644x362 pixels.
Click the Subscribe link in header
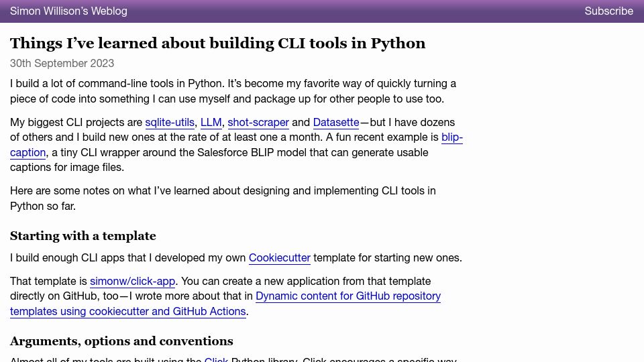click(x=608, y=11)
